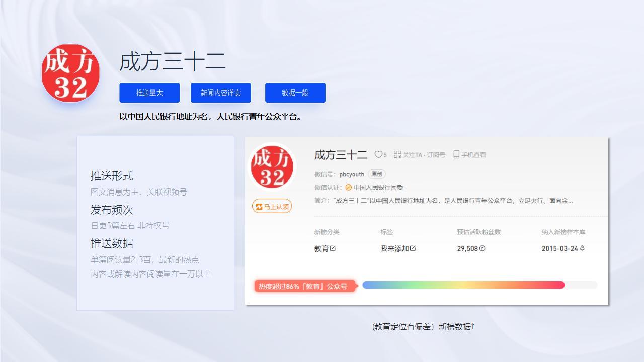The height and width of the screenshot is (362, 644).
Task: Open 手机查看 link text
Action: (x=473, y=155)
